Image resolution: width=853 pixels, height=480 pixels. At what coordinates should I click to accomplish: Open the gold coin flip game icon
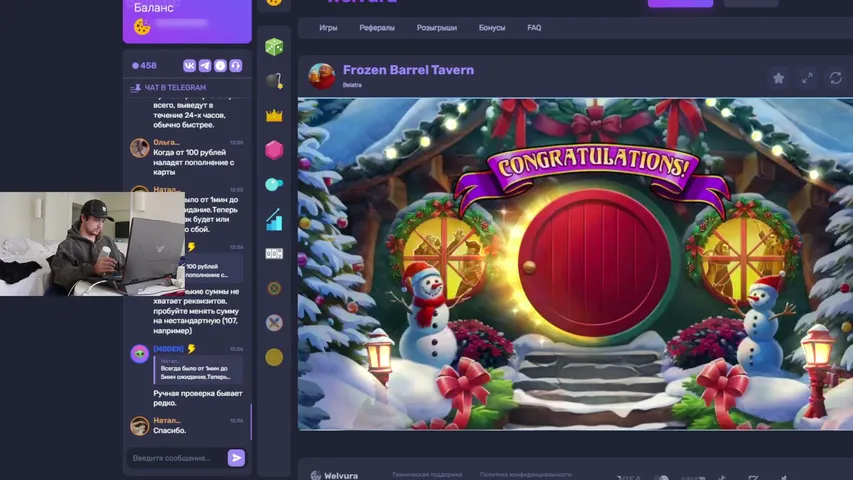tap(274, 357)
